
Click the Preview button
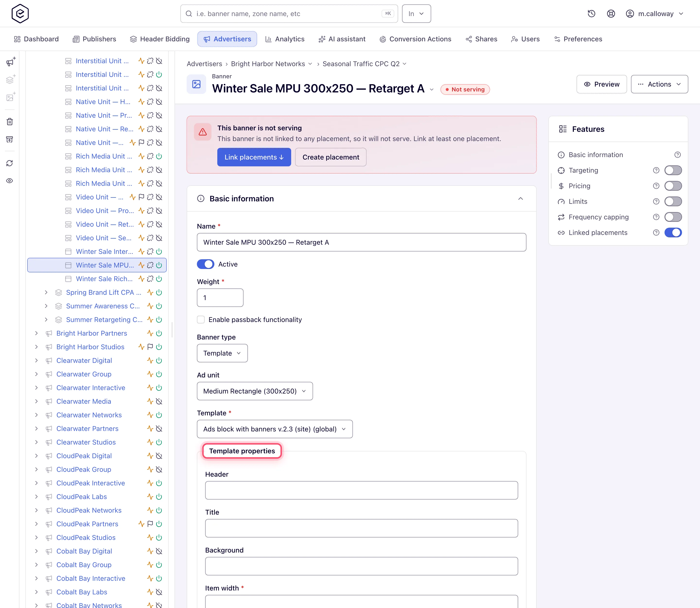pos(602,84)
